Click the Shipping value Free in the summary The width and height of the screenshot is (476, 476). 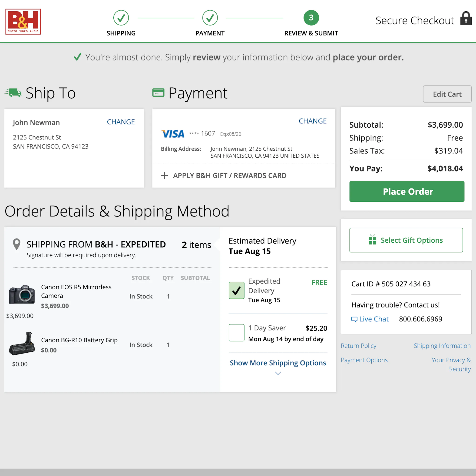pos(455,138)
